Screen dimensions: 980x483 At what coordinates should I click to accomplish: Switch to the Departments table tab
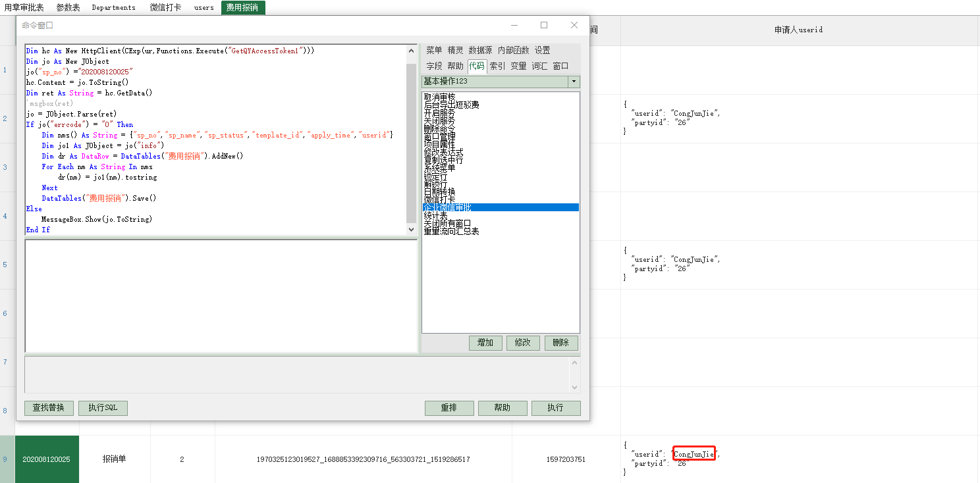113,8
